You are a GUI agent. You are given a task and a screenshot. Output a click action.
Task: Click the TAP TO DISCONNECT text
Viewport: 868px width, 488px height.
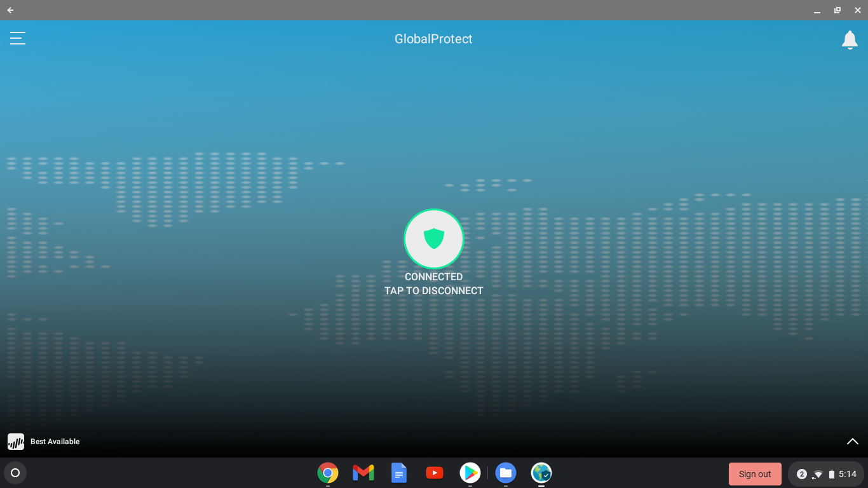click(x=434, y=291)
